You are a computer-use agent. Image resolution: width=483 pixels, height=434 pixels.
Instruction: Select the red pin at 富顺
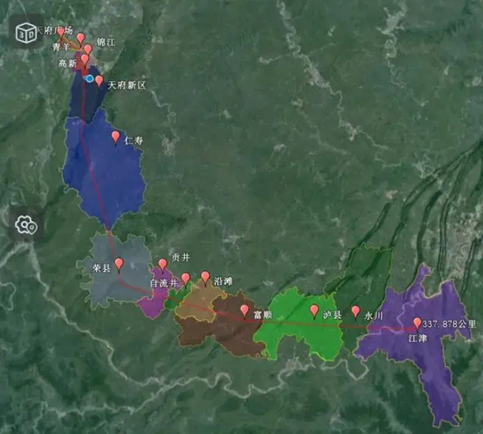(x=245, y=311)
